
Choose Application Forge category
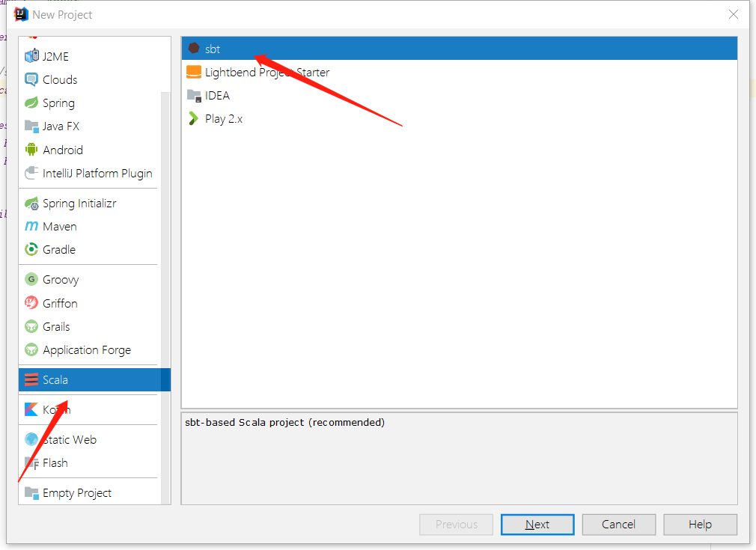(x=90, y=349)
